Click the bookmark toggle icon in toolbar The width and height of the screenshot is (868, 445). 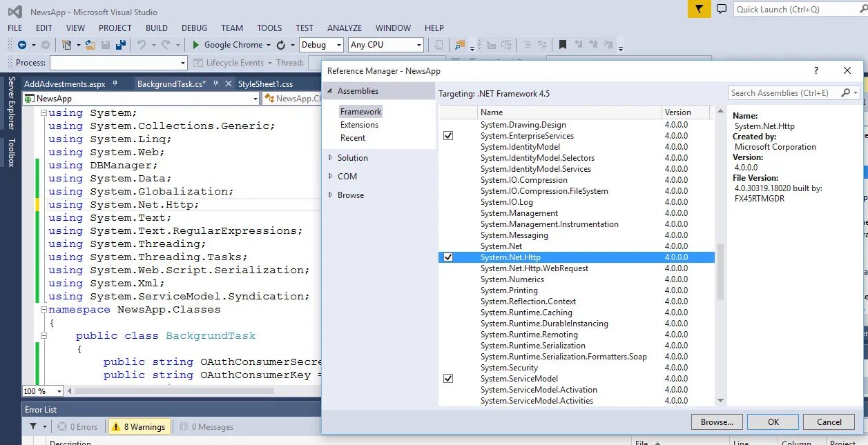(x=563, y=45)
